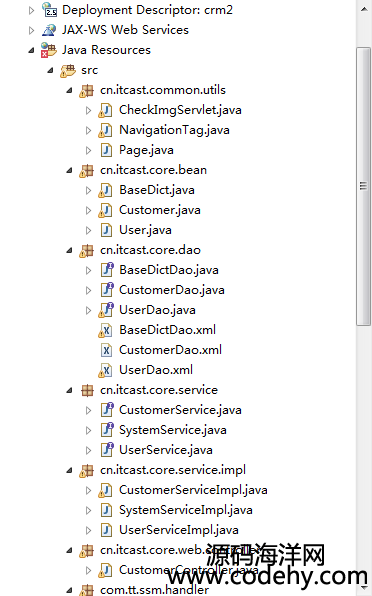
Task: Click the BaseDictDao.java interface icon
Action: click(x=107, y=270)
